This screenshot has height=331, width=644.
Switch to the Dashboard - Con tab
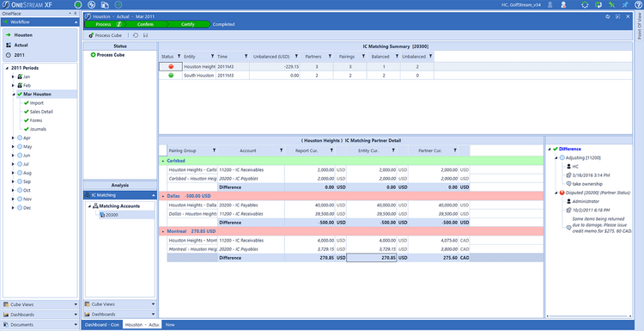pos(102,325)
